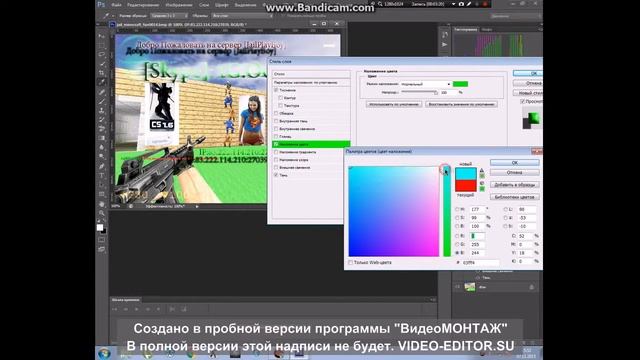This screenshot has width=640, height=360.
Task: Click the Добавить в образцы button
Action: point(514,185)
